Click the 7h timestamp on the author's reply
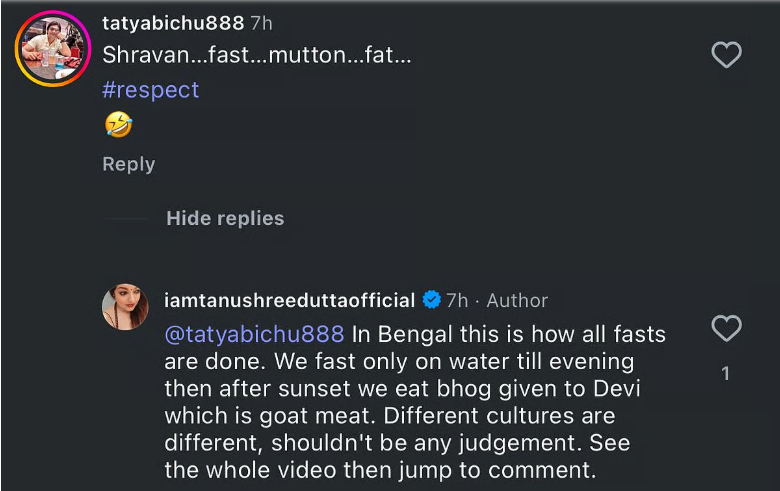 tap(457, 300)
